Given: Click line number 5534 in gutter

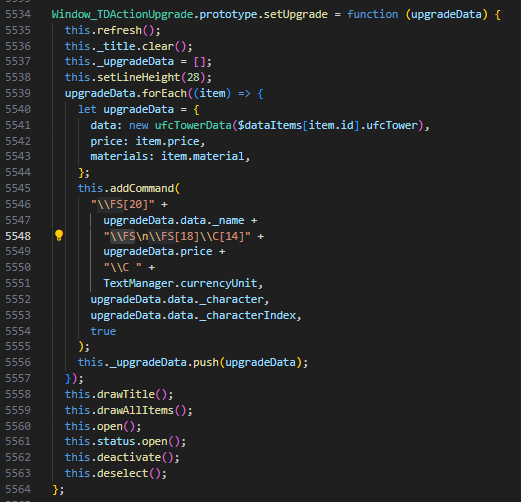Looking at the screenshot, I should click(x=18, y=14).
